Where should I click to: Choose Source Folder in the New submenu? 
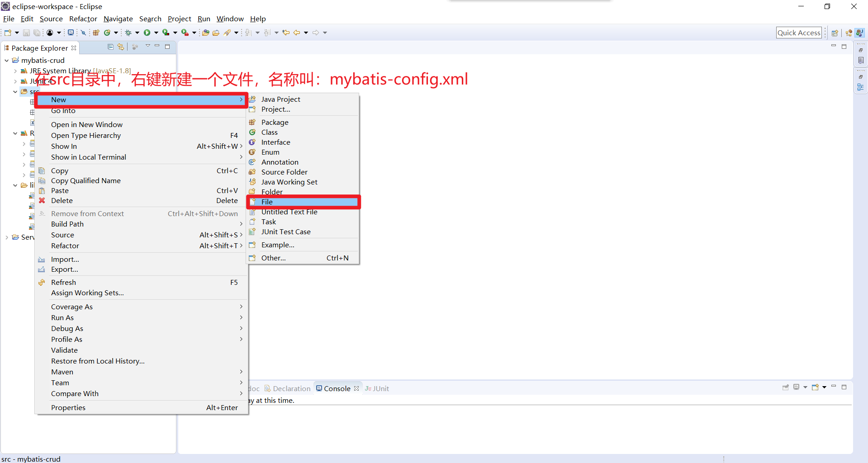(303, 172)
